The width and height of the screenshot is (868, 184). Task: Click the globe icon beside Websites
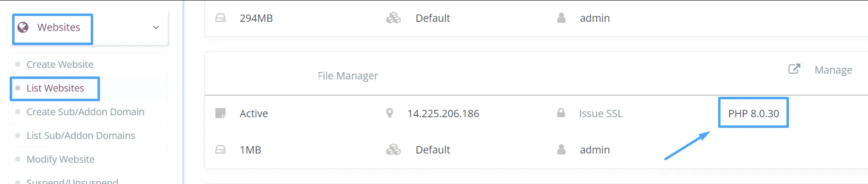point(23,27)
